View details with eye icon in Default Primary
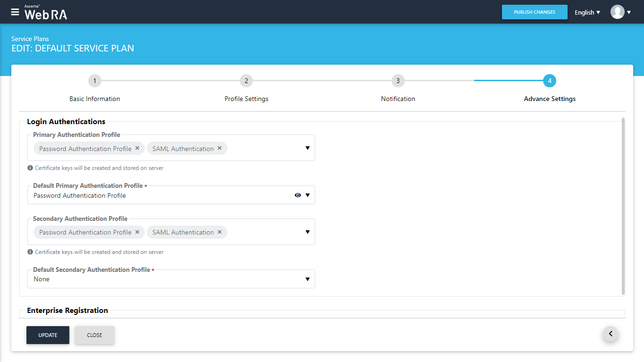 (298, 195)
